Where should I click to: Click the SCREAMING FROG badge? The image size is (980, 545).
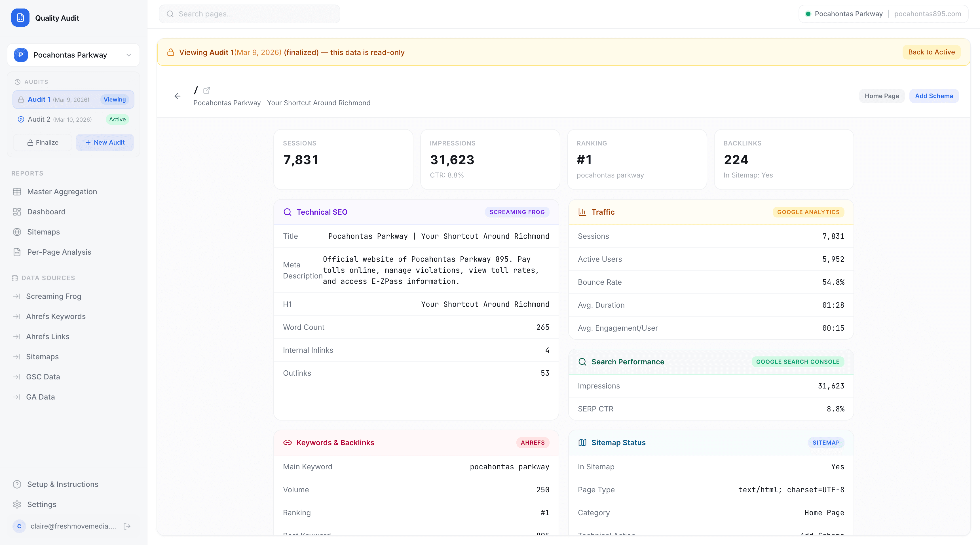click(x=517, y=212)
